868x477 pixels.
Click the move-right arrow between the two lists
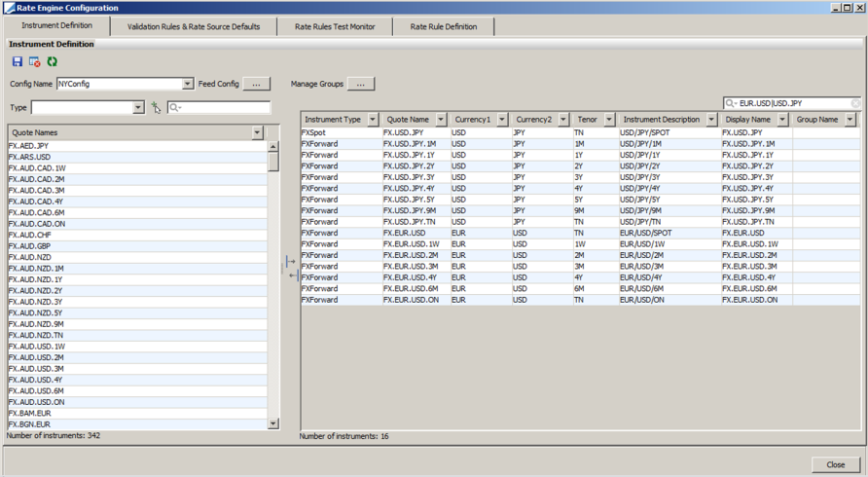point(291,261)
